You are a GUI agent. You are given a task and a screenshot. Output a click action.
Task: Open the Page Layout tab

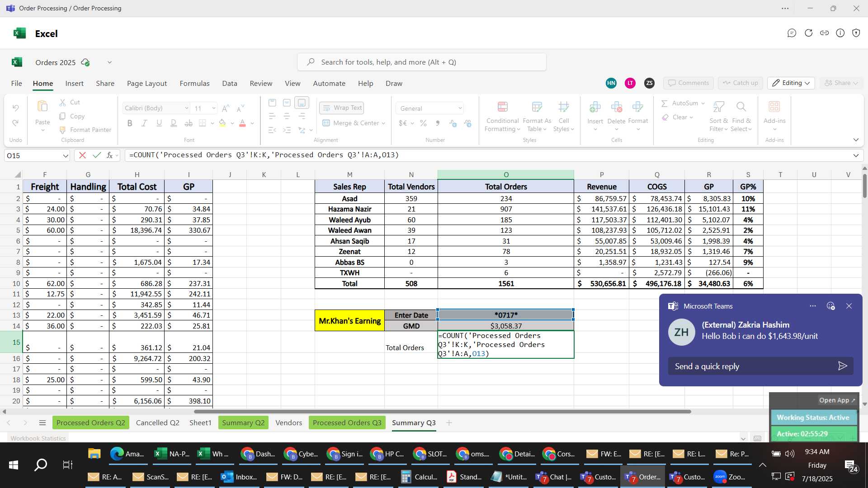[x=147, y=83]
